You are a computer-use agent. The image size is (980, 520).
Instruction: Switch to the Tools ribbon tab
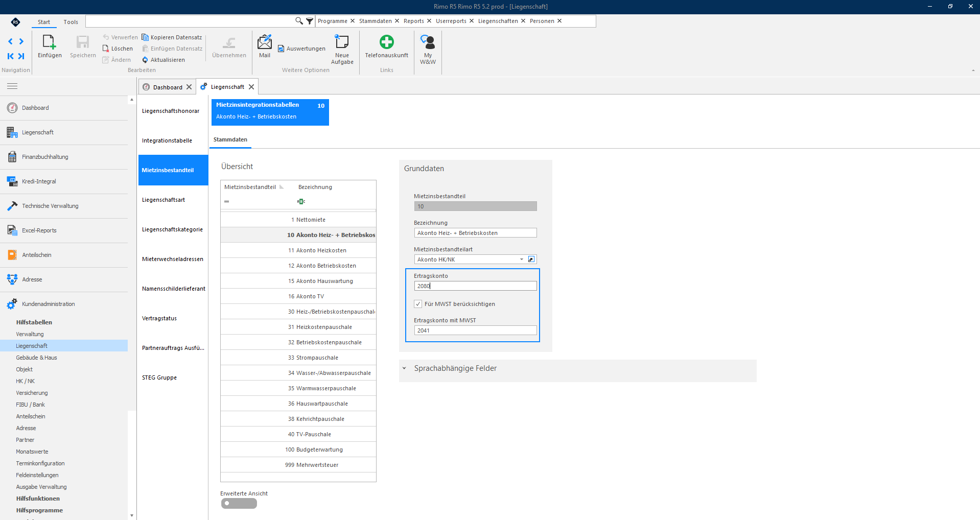[71, 22]
